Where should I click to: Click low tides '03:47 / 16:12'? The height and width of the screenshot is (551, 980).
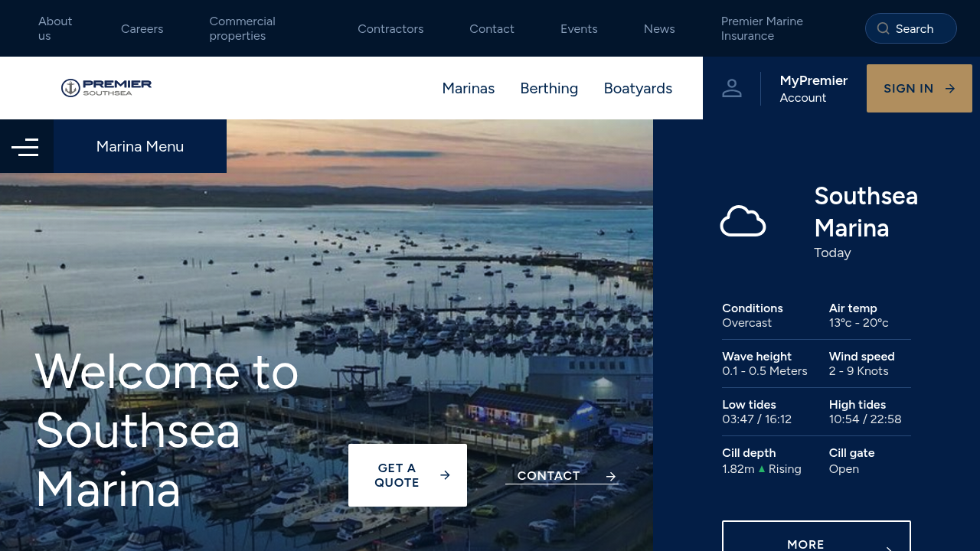pos(757,419)
